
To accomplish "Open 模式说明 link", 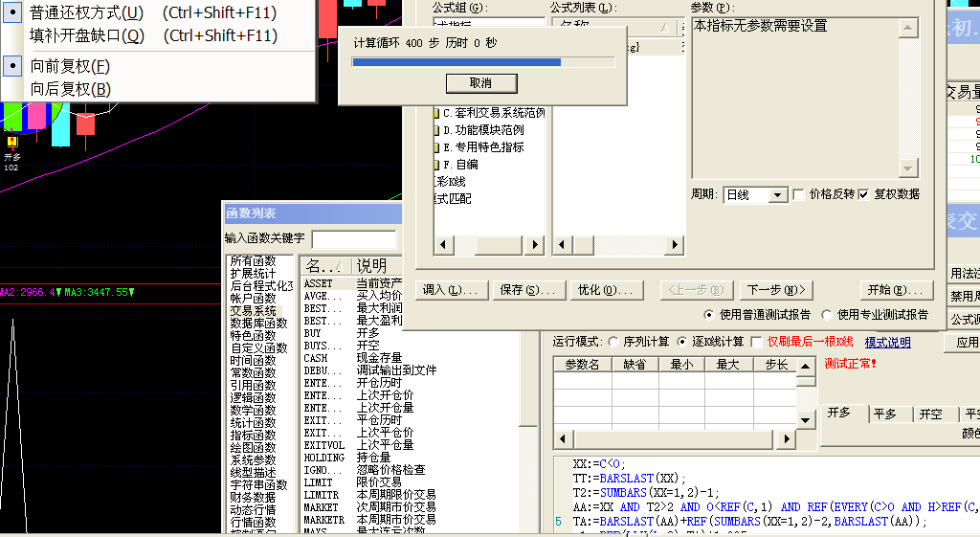I will click(x=887, y=343).
